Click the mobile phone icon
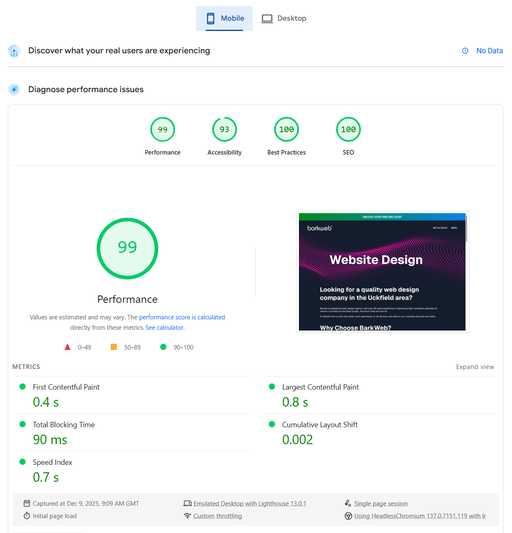 210,18
